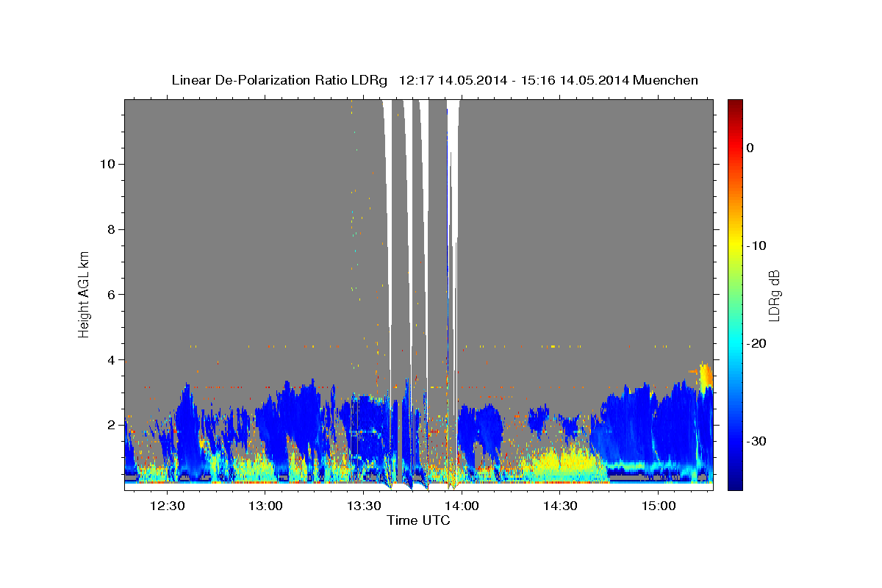
Task: Click the colorbar label '-10'
Action: [757, 245]
